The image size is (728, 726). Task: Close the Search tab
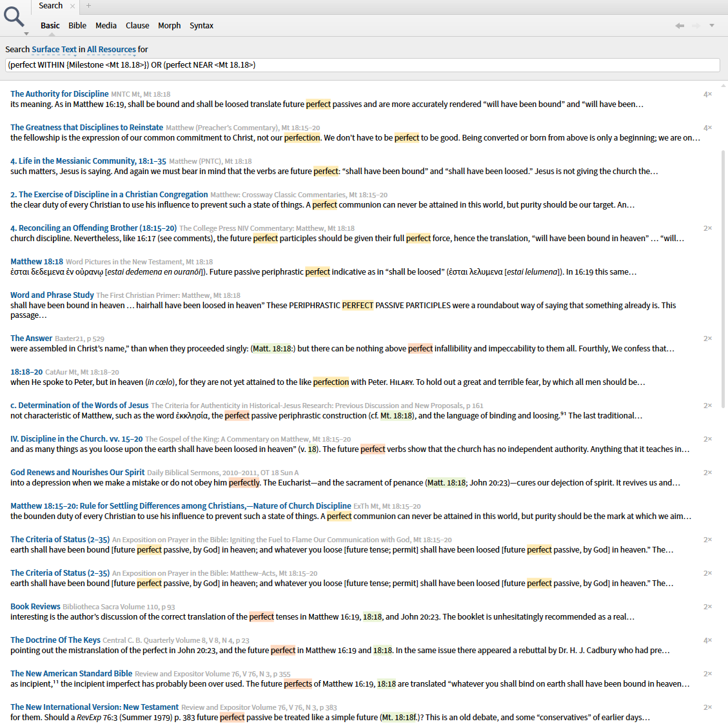(72, 6)
